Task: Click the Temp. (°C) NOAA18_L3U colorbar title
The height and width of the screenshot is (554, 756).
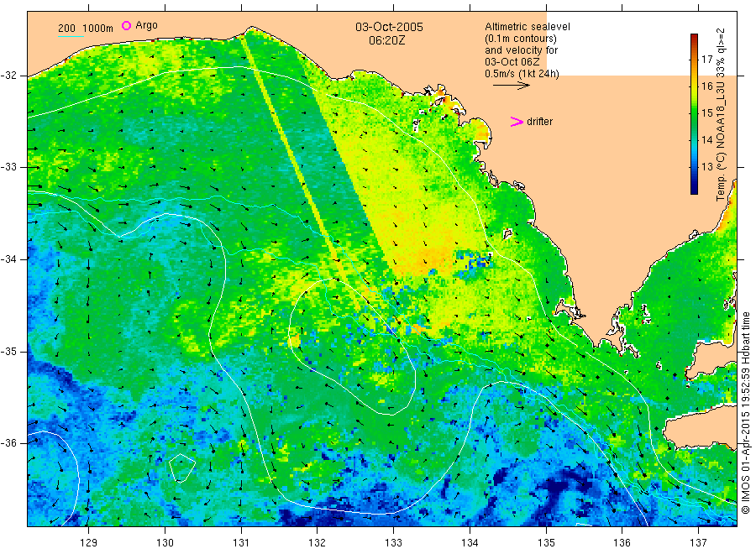Action: [721, 114]
